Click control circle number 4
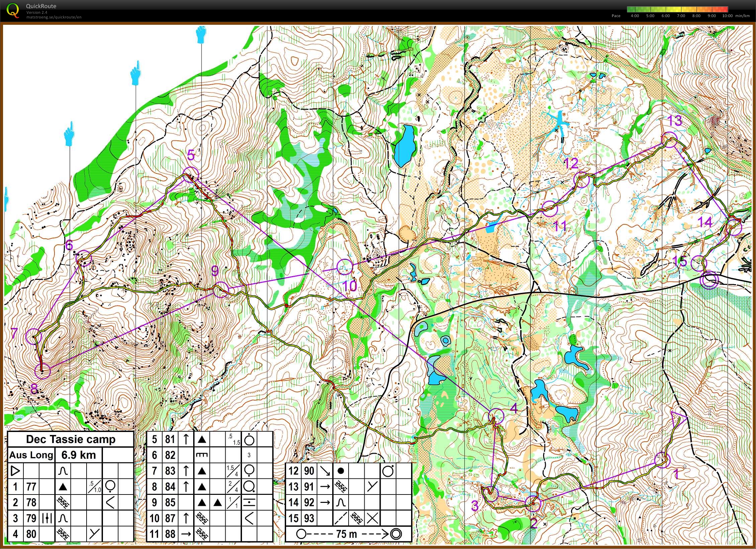The image size is (756, 549). coord(496,416)
